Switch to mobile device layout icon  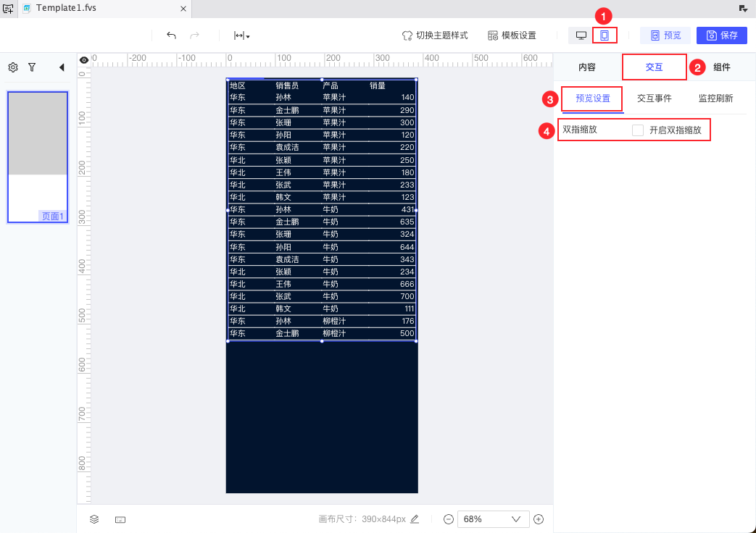pyautogui.click(x=604, y=35)
